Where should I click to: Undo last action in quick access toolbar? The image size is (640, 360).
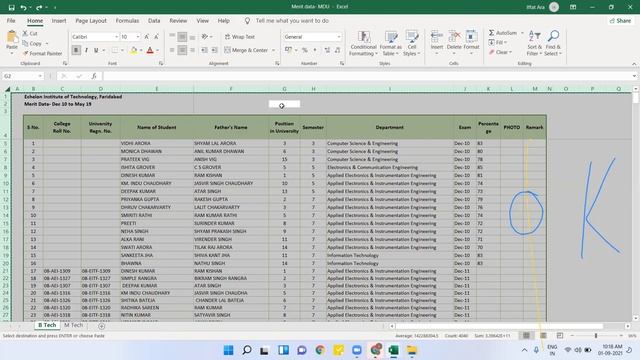pos(24,7)
